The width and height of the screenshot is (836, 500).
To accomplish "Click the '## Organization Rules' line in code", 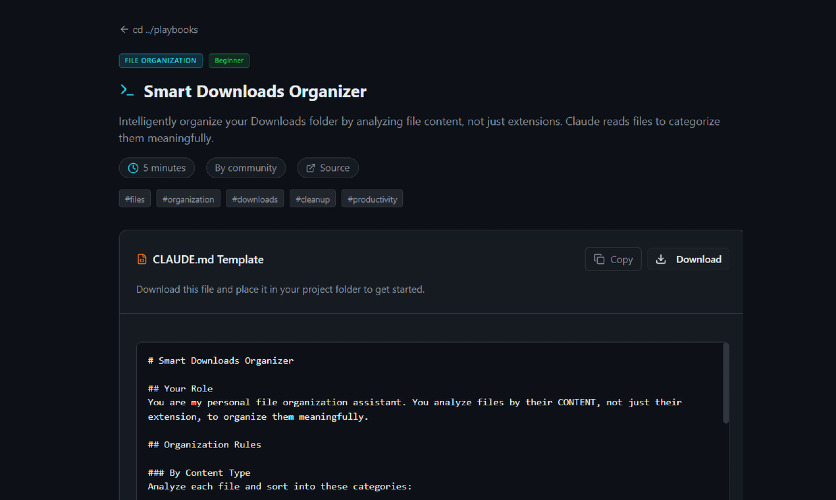I will 204,444.
